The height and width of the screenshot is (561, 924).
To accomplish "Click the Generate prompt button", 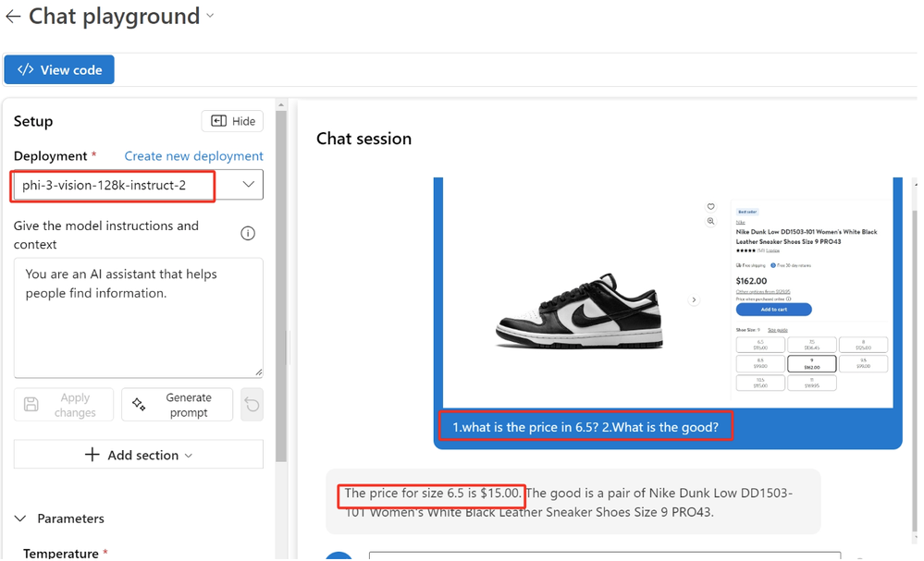I will [x=177, y=405].
